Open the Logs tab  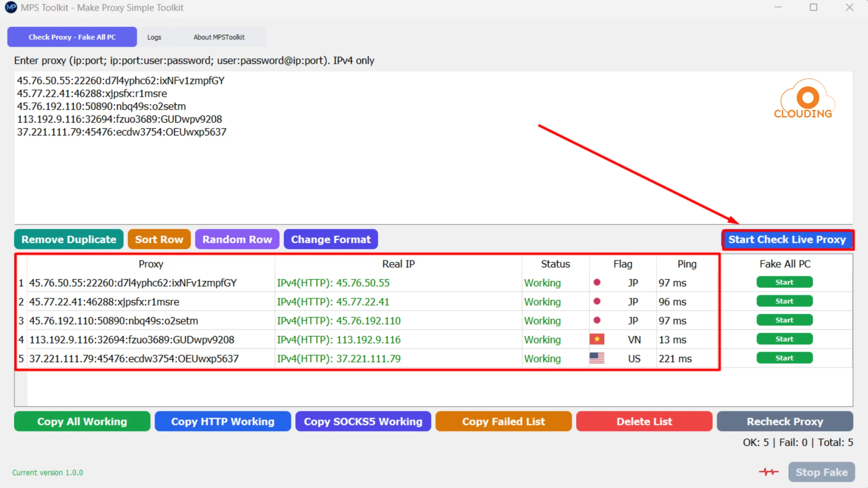click(x=154, y=37)
